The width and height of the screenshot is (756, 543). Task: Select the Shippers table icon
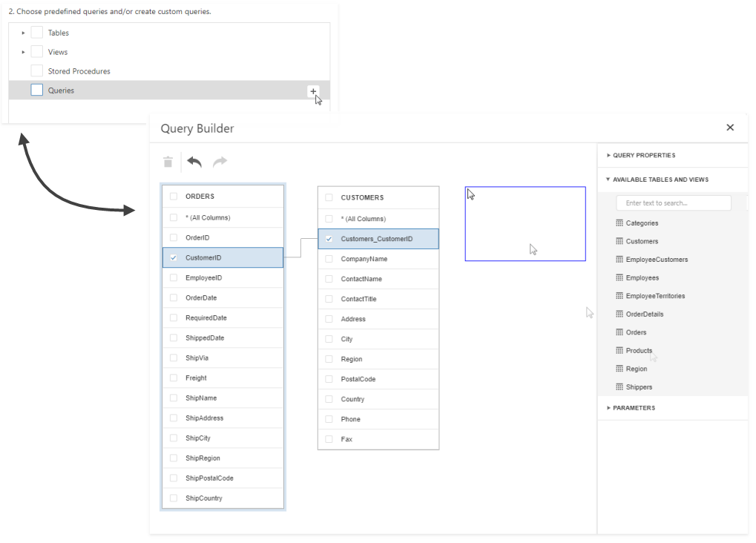[619, 386]
